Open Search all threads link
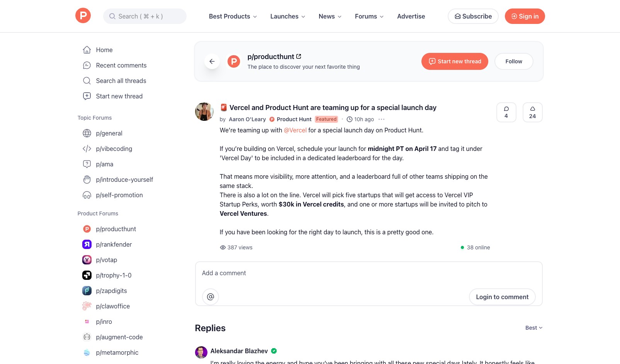This screenshot has width=620, height=364. tap(121, 81)
